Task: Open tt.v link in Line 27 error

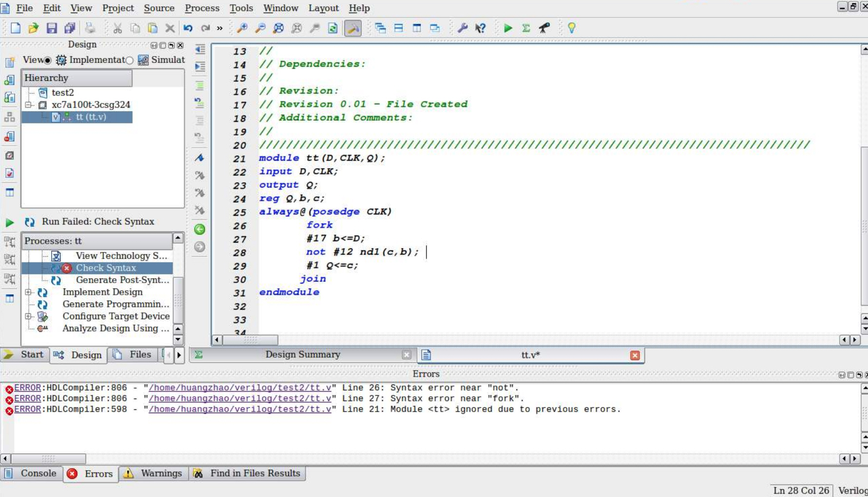Action: pyautogui.click(x=240, y=399)
